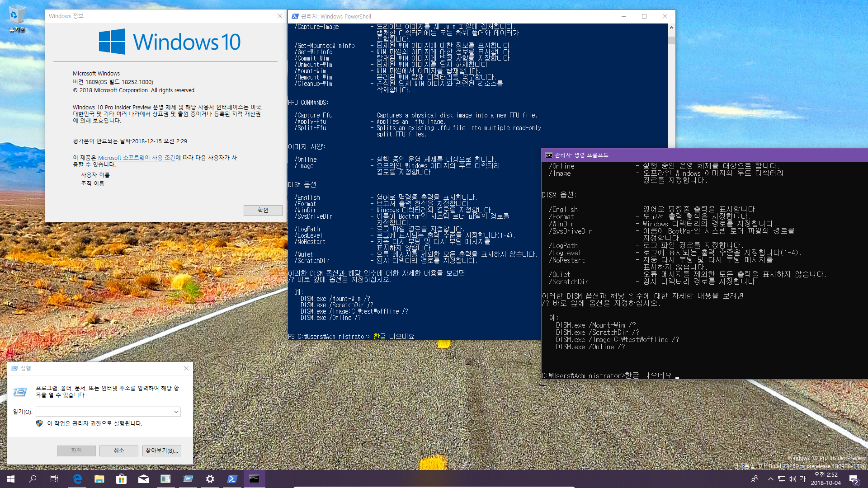Click the '조직 이름' text in winver
Viewport: 868px width, 488px height.
point(92,183)
